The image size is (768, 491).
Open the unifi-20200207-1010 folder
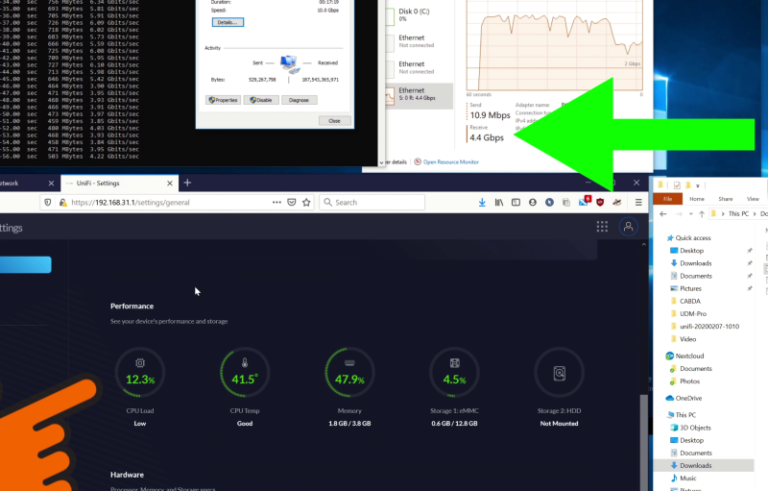pyautogui.click(x=709, y=326)
